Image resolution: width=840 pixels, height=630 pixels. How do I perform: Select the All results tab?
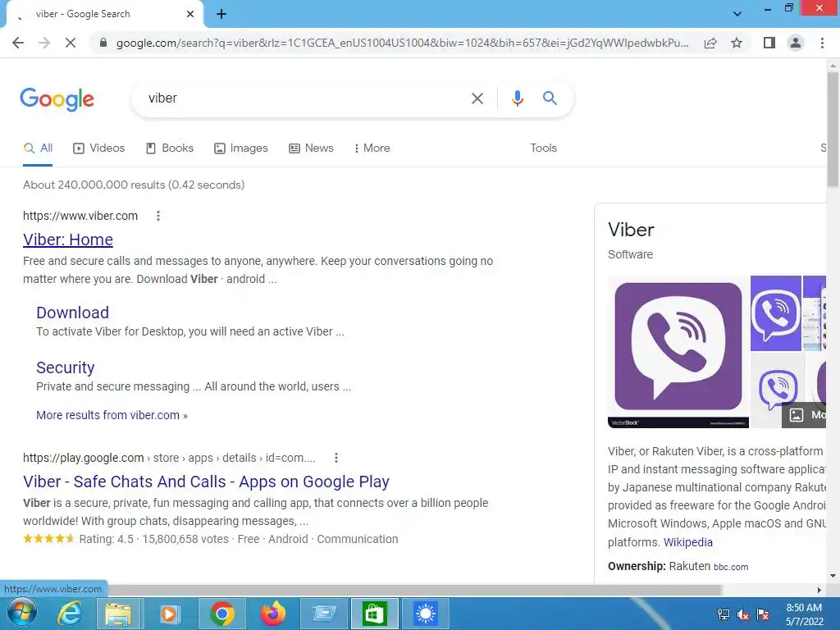pyautogui.click(x=38, y=148)
